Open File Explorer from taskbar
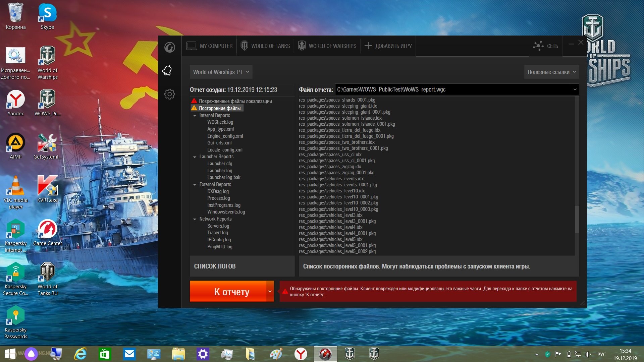 point(178,354)
